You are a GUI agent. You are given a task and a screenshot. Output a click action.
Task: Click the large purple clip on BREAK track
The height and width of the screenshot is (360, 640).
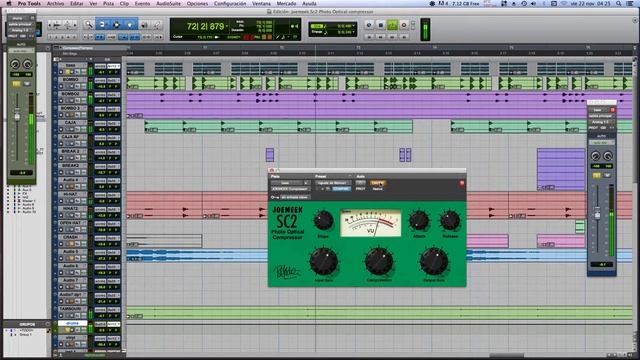561,170
